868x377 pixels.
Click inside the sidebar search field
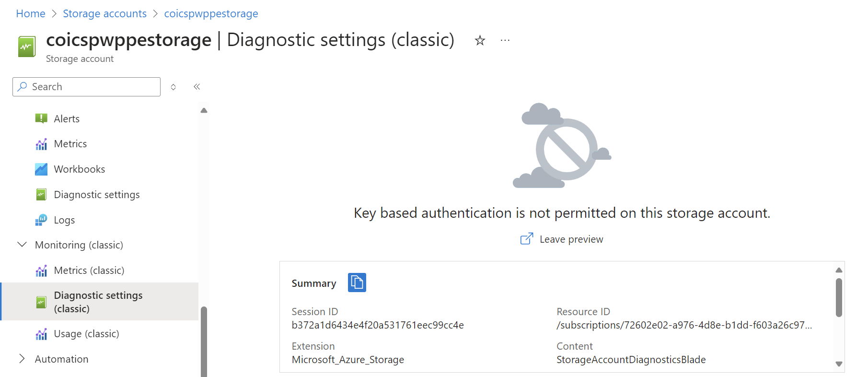86,87
